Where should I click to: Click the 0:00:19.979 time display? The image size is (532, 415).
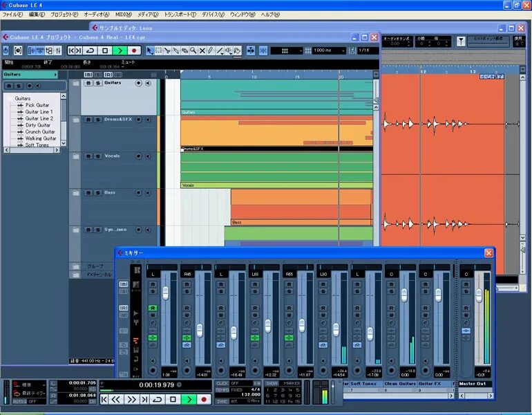(156, 385)
